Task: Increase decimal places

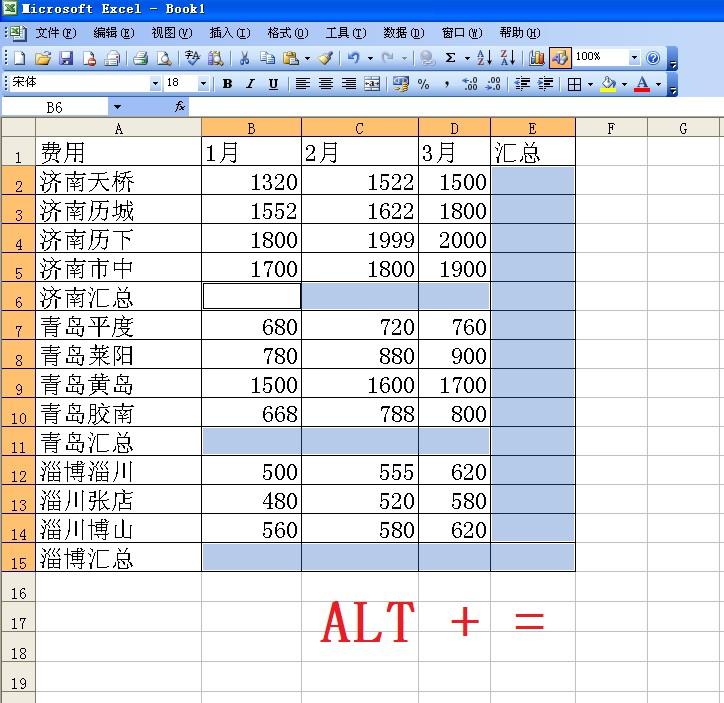Action: pyautogui.click(x=470, y=84)
